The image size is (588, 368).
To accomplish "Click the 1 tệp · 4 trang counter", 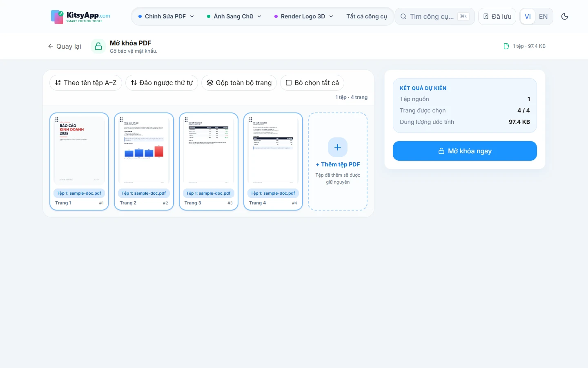I will click(x=352, y=97).
